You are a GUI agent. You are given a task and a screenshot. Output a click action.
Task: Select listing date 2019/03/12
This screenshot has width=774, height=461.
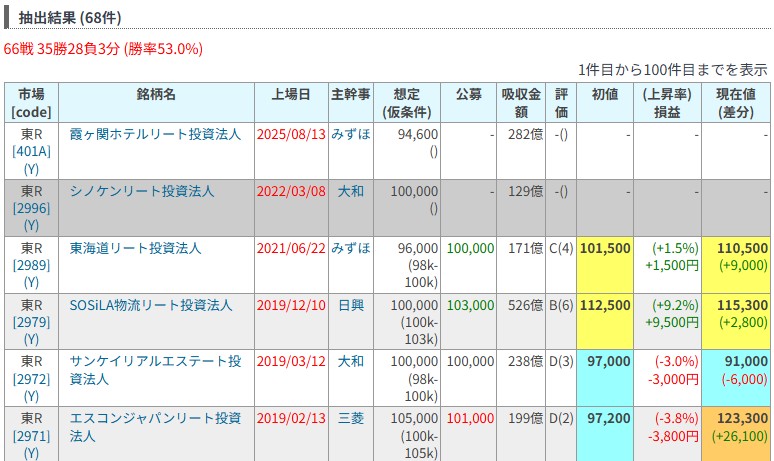coord(291,362)
